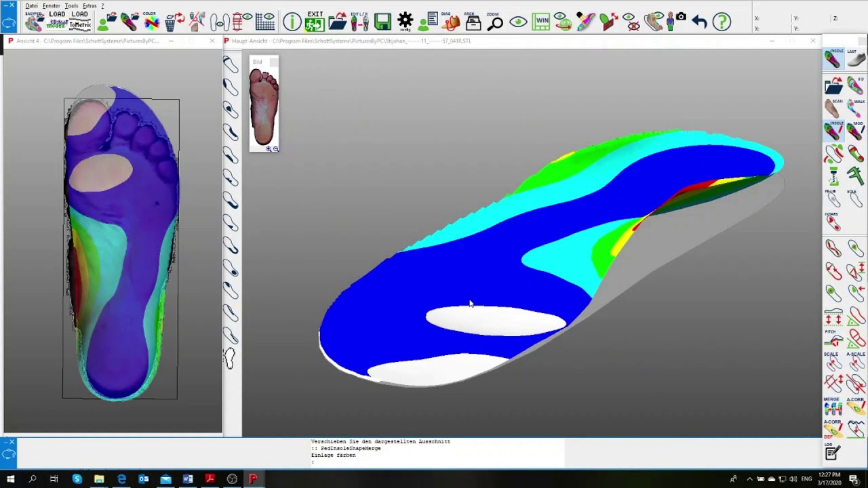Click the COLOR wheel icon
This screenshot has height=488, width=868.
(151, 22)
